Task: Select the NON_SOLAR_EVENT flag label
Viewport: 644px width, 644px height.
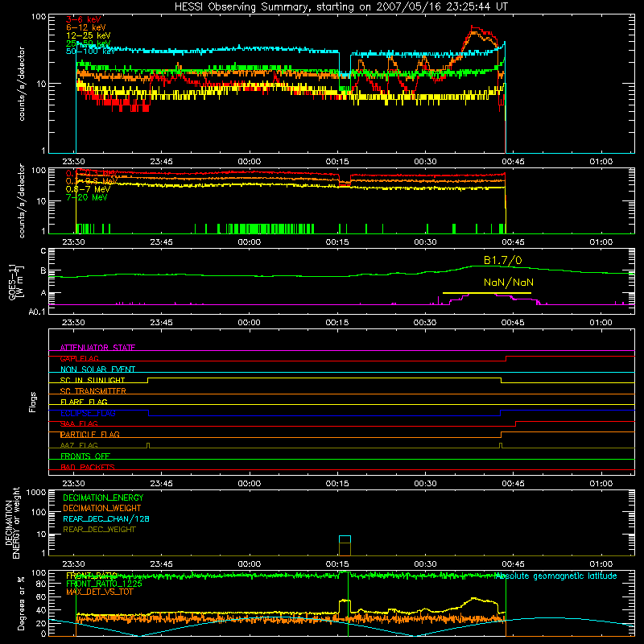Action: click(x=97, y=369)
